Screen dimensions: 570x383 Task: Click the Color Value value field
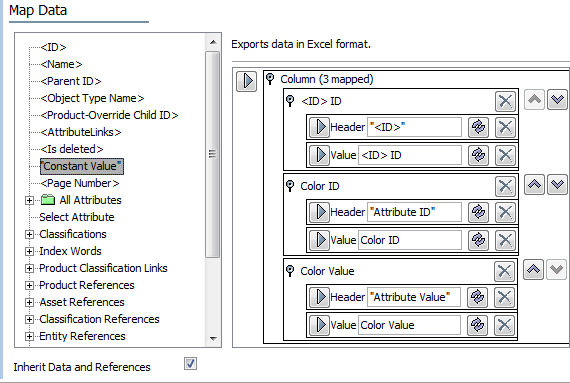coord(409,325)
